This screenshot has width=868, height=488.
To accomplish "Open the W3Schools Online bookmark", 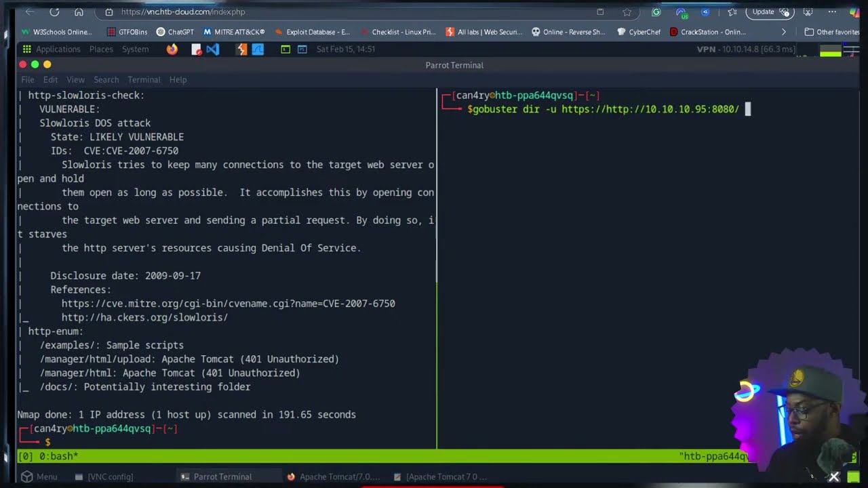I will pos(57,32).
